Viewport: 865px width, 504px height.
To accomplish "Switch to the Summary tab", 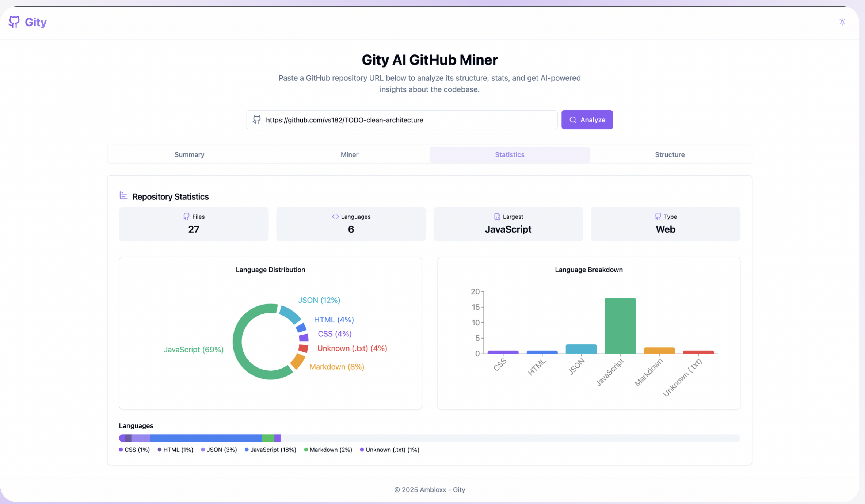I will pyautogui.click(x=189, y=154).
